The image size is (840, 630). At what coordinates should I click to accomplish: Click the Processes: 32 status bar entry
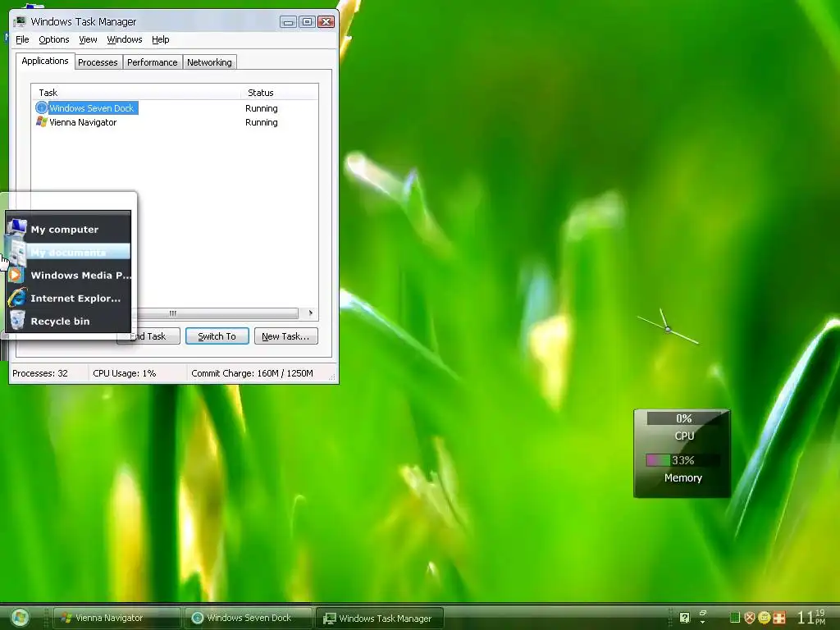(x=40, y=373)
